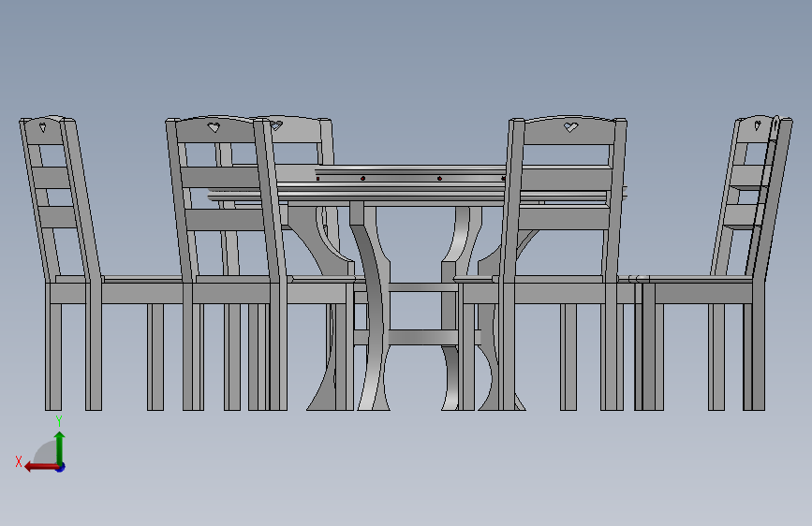The width and height of the screenshot is (812, 526).
Task: Select the green Y label above the triad
Action: click(59, 420)
